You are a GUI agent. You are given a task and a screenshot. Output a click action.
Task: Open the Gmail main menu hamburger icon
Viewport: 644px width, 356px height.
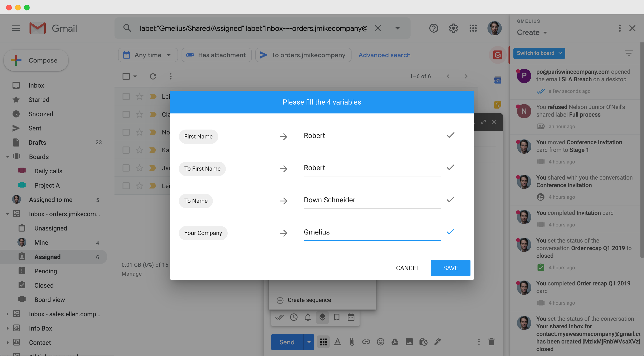[x=16, y=28]
